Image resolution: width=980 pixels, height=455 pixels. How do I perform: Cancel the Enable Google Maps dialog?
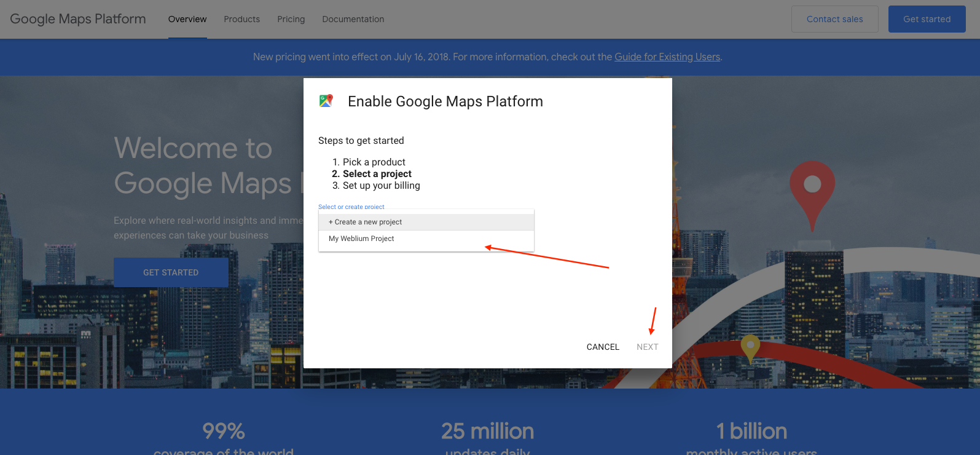click(603, 347)
